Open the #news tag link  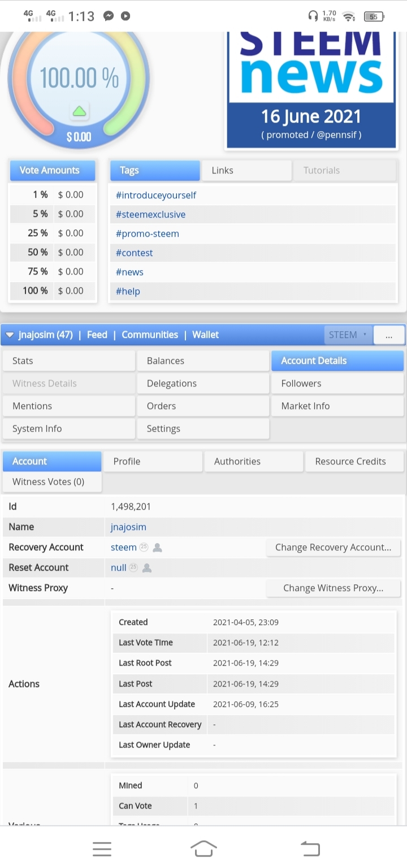tap(129, 272)
